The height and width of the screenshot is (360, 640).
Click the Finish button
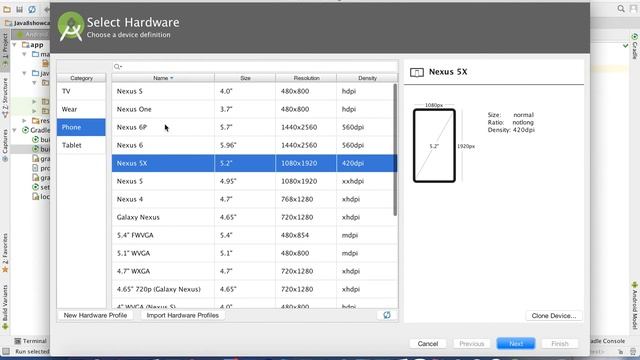pyautogui.click(x=560, y=344)
